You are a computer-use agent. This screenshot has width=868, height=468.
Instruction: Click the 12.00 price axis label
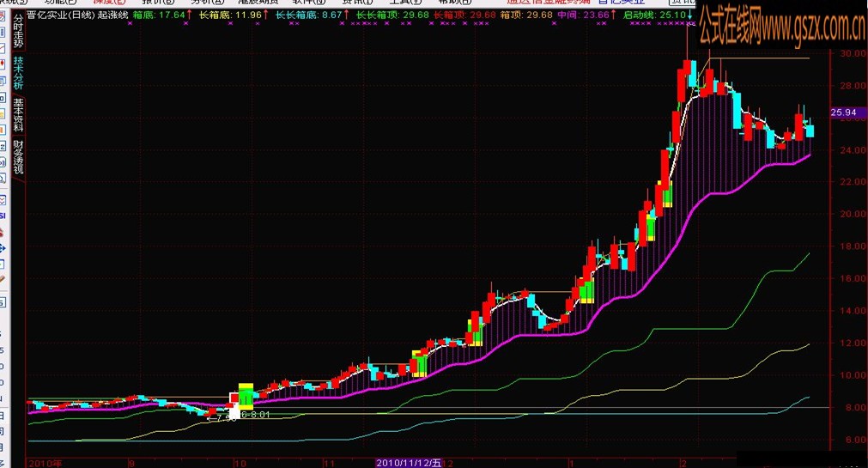click(x=853, y=343)
